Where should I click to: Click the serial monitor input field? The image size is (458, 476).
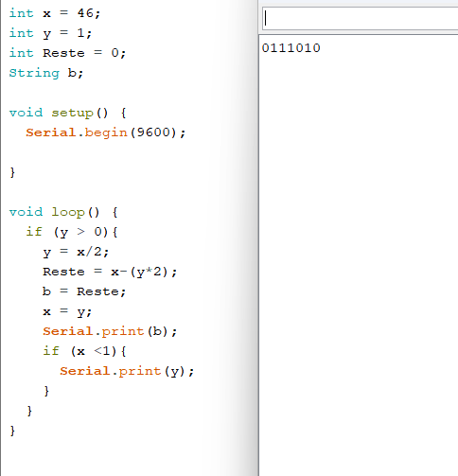click(x=361, y=19)
